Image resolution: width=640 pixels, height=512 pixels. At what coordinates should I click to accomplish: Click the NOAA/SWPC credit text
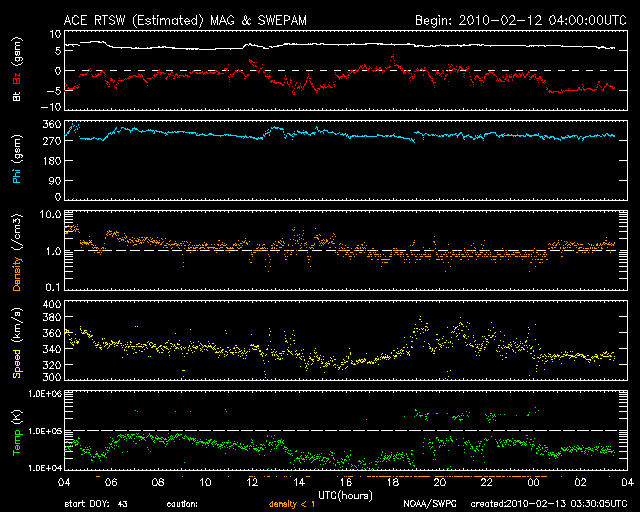click(x=427, y=504)
